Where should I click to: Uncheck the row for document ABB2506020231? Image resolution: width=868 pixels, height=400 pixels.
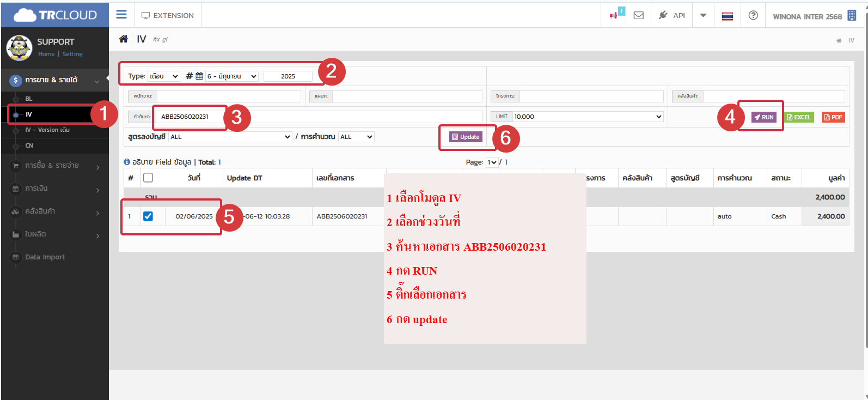(x=148, y=216)
